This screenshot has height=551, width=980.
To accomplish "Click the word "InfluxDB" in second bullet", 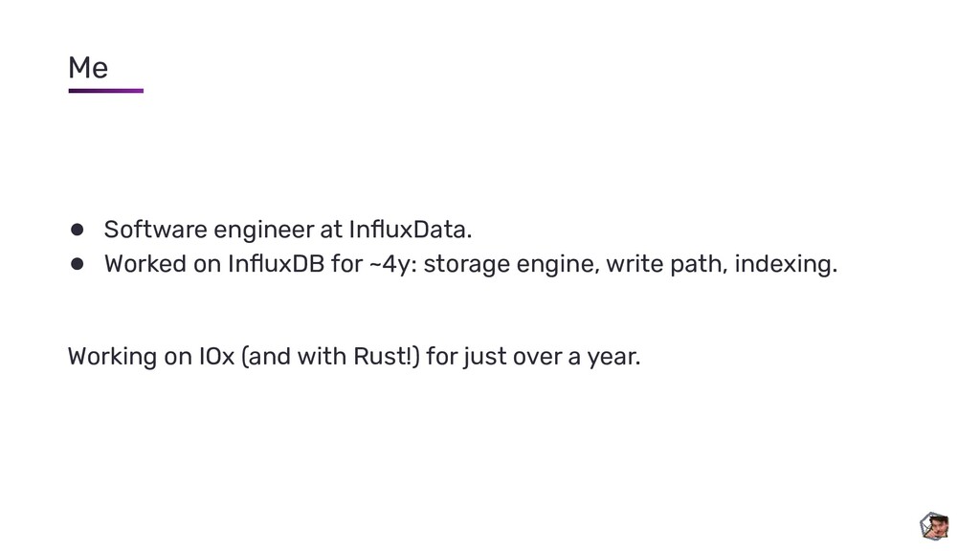I will point(276,264).
